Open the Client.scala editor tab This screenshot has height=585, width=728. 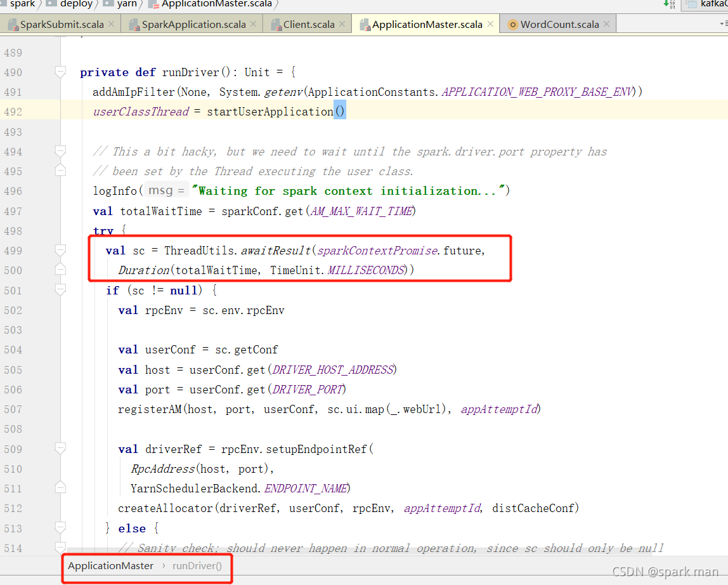click(309, 25)
